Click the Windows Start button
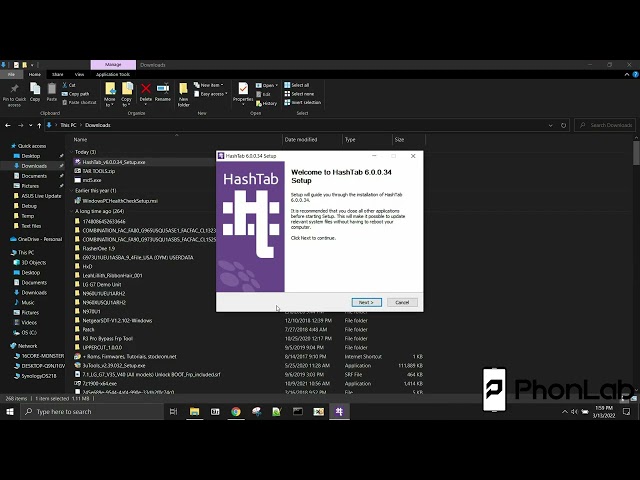This screenshot has width=640, height=480. pyautogui.click(x=10, y=412)
